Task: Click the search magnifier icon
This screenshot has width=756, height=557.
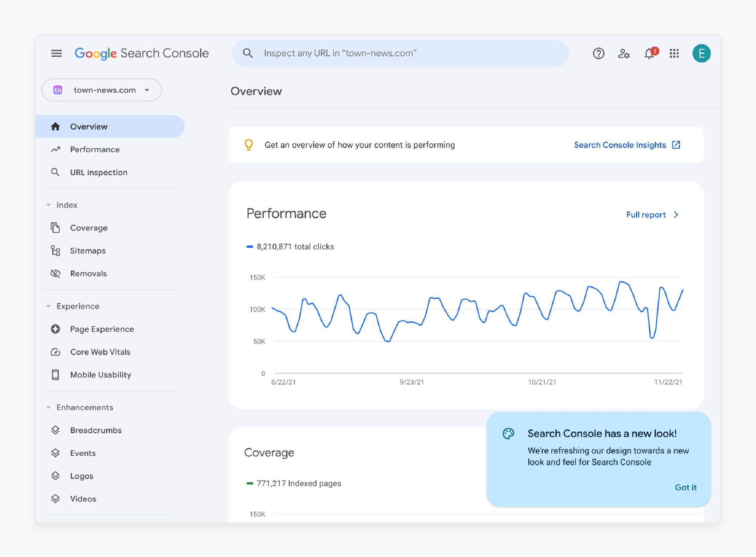Action: (x=248, y=53)
